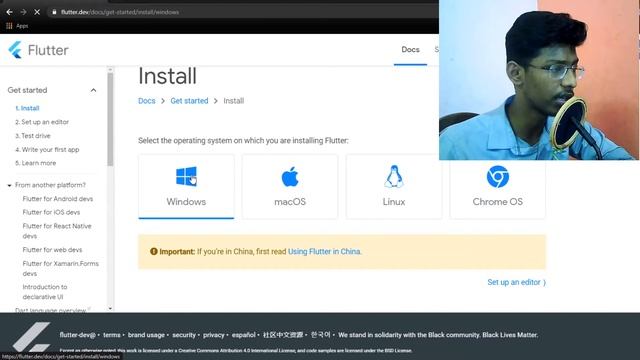This screenshot has width=640, height=360.
Task: Open sidebar item 3. Test drive
Action: pyautogui.click(x=33, y=136)
